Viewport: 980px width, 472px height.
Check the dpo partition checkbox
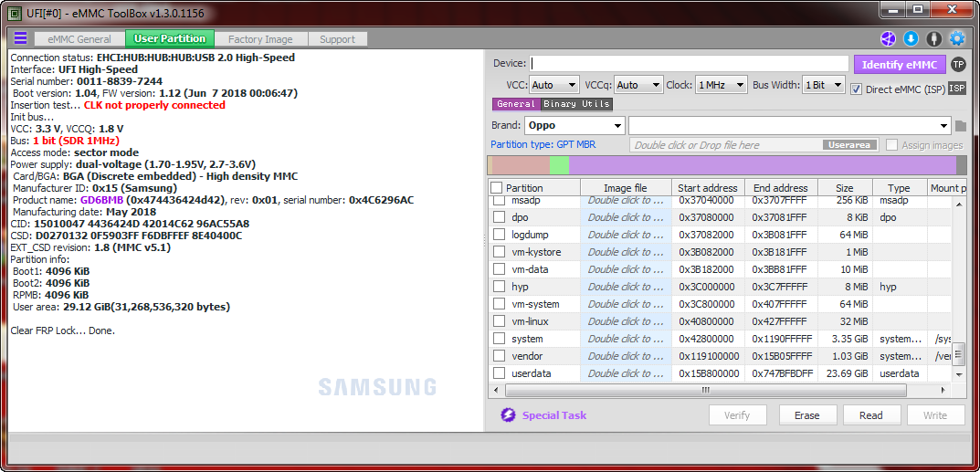point(499,217)
